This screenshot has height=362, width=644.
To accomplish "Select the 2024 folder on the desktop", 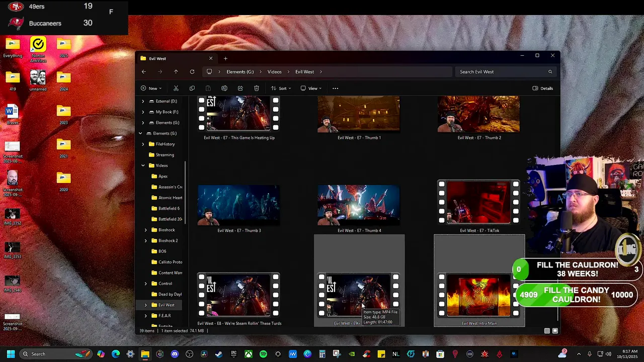I will point(64,81).
